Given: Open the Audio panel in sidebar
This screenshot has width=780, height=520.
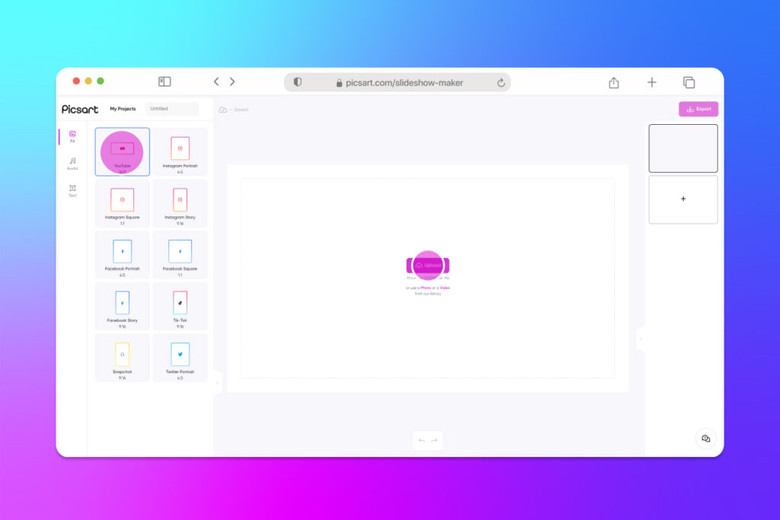Looking at the screenshot, I should pyautogui.click(x=72, y=163).
